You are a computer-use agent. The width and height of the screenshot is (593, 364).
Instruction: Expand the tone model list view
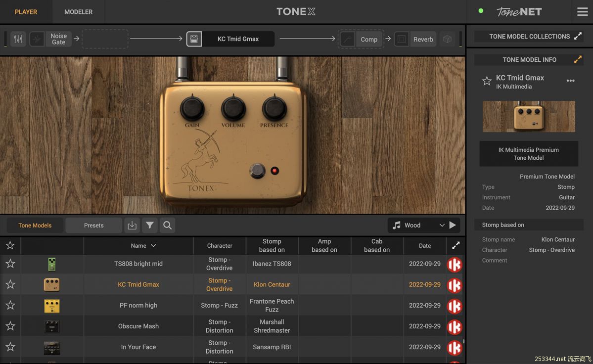[456, 246]
